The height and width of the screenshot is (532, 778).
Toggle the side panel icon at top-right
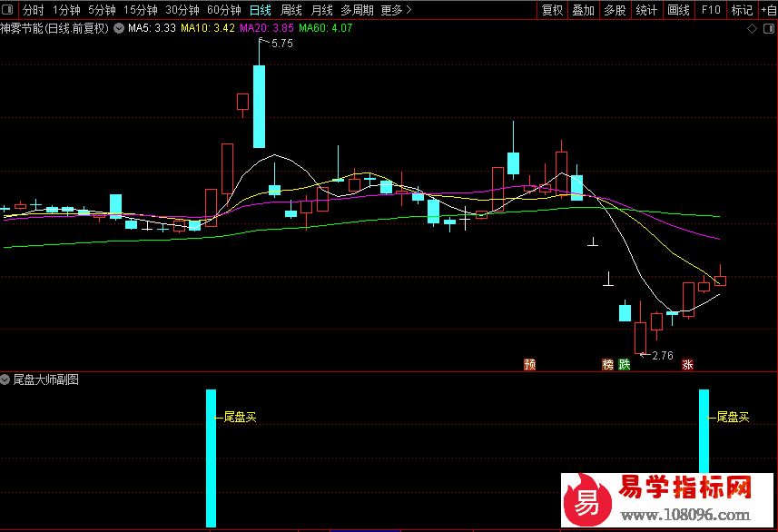[x=769, y=29]
